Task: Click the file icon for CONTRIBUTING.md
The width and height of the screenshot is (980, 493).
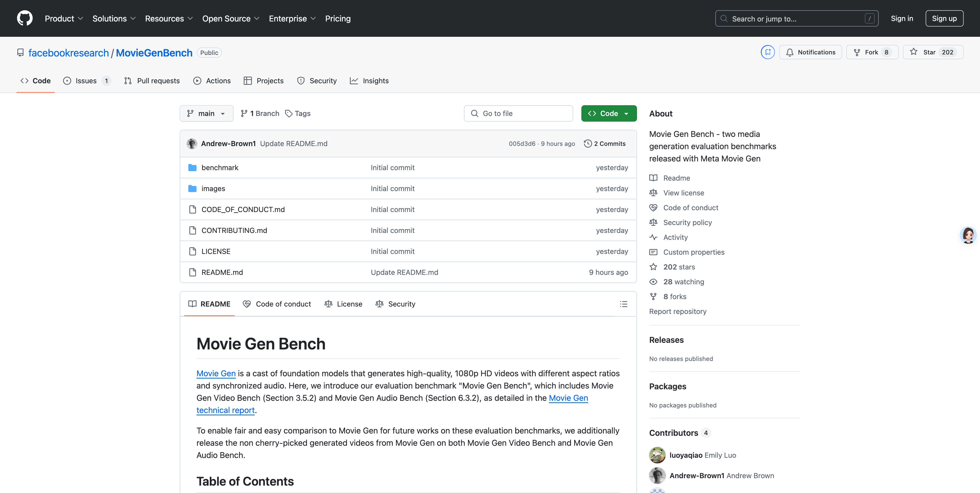Action: click(192, 230)
